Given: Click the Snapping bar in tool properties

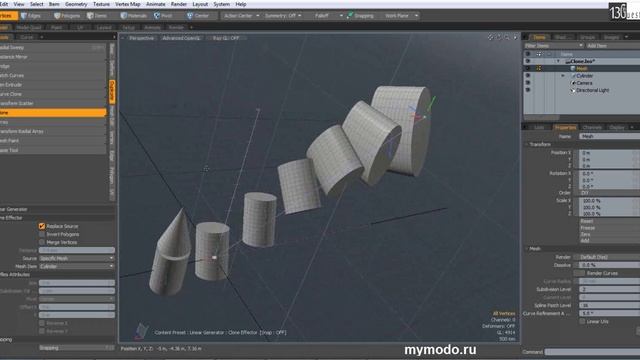Looking at the screenshot, I should pos(77,348).
